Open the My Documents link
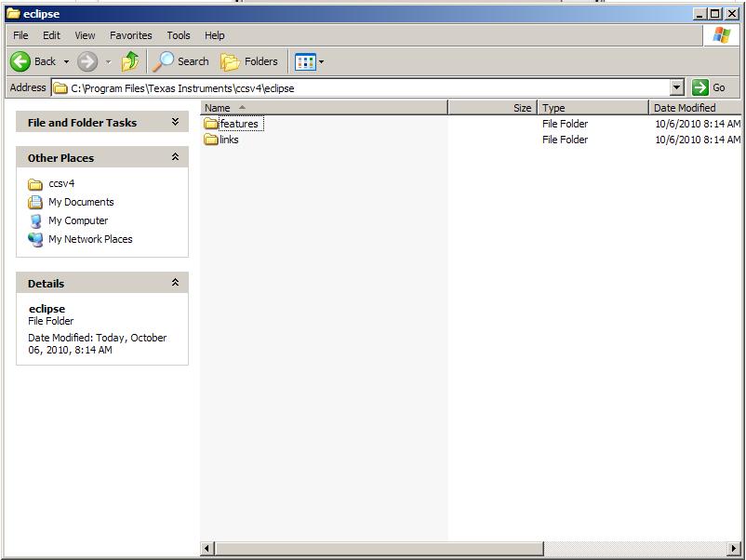This screenshot has width=746, height=560. pos(81,202)
